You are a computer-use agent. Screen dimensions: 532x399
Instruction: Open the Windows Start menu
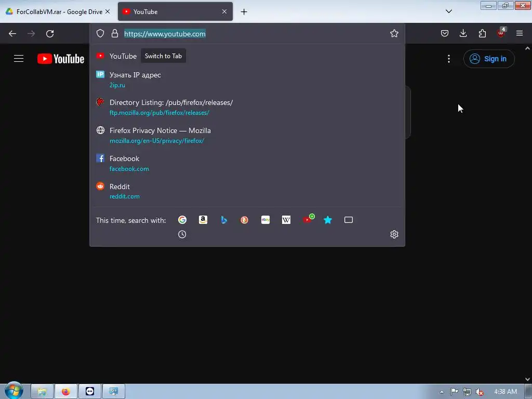point(14,391)
